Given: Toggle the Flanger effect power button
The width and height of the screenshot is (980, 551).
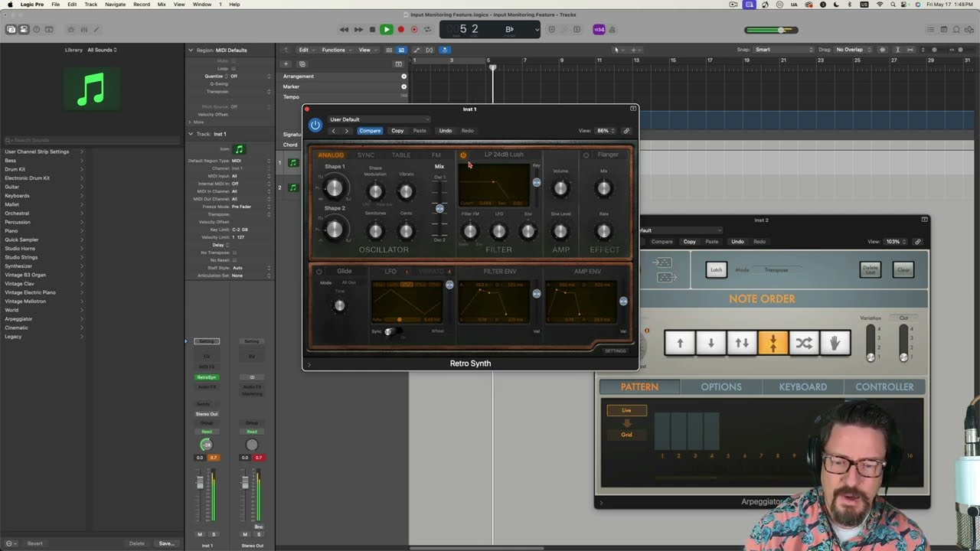Looking at the screenshot, I should click(586, 155).
